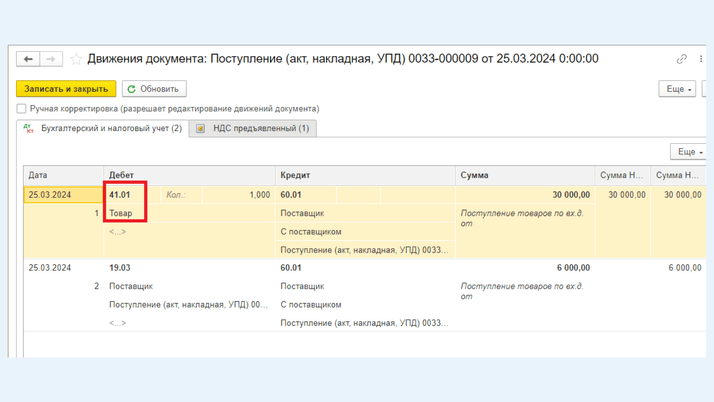Viewport: 714px width, 402px height.
Task: Enable the 'Ручная корректировка' checkbox
Action: 21,109
